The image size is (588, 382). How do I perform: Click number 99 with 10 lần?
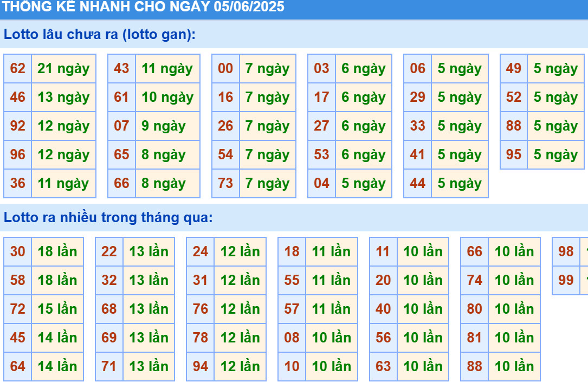click(x=565, y=280)
